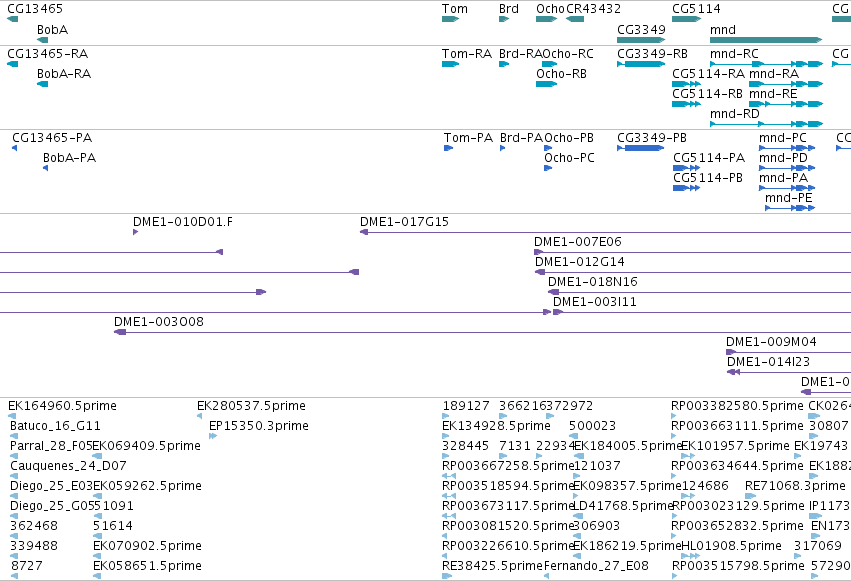Click the Ocho gene label
This screenshot has height=581, width=851.
tap(550, 9)
